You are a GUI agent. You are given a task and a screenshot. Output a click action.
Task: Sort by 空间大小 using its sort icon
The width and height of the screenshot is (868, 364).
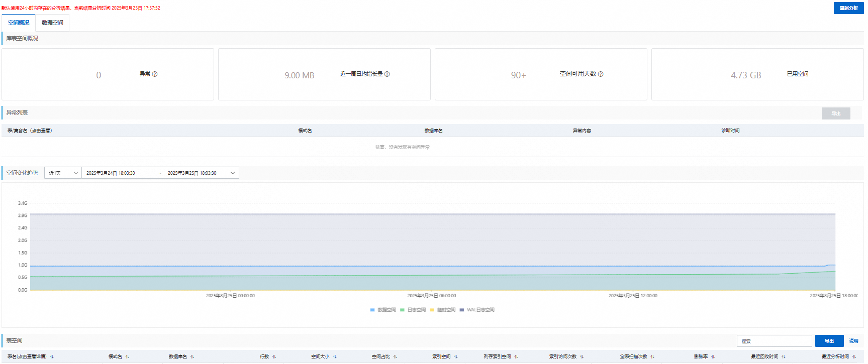pyautogui.click(x=334, y=357)
